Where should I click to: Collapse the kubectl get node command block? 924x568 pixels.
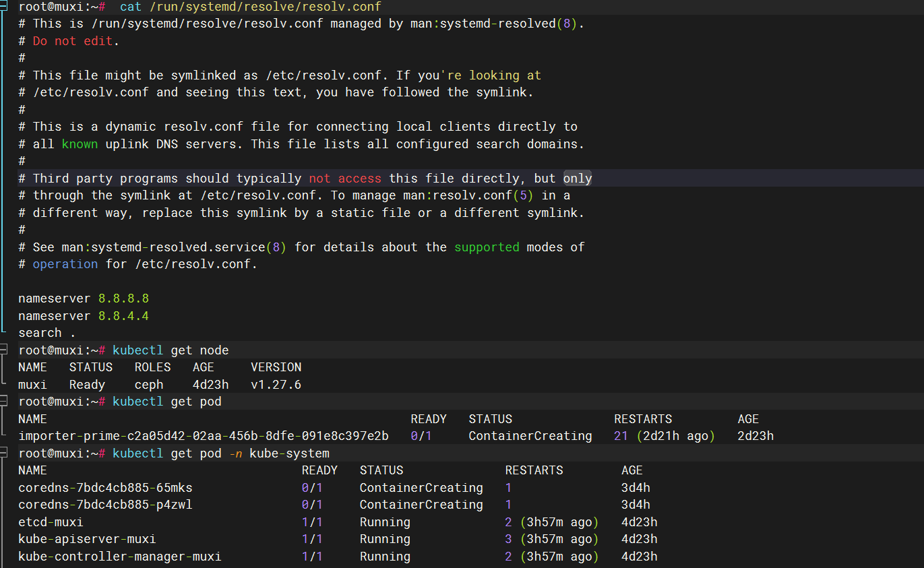(x=3, y=350)
